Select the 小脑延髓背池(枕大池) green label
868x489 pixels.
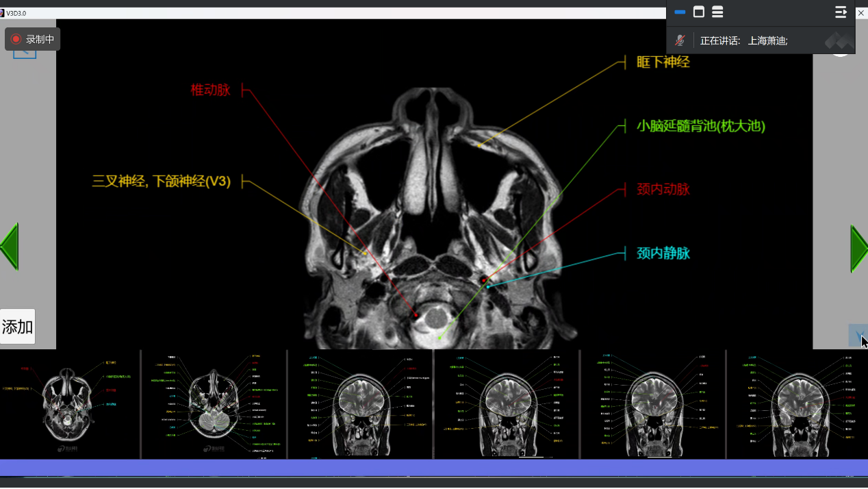coord(700,126)
